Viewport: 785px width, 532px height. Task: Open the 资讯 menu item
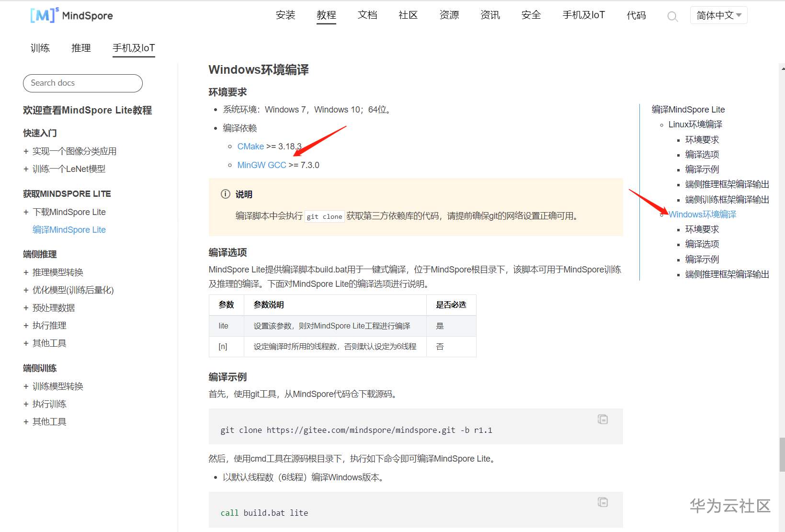[x=490, y=15]
